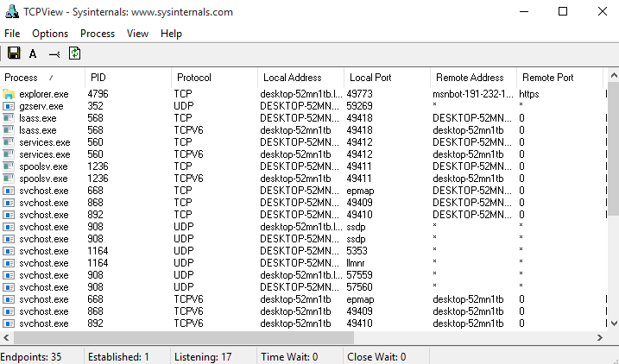Click the vertical scrollbar down arrow
This screenshot has width=619, height=364.
[x=614, y=323]
